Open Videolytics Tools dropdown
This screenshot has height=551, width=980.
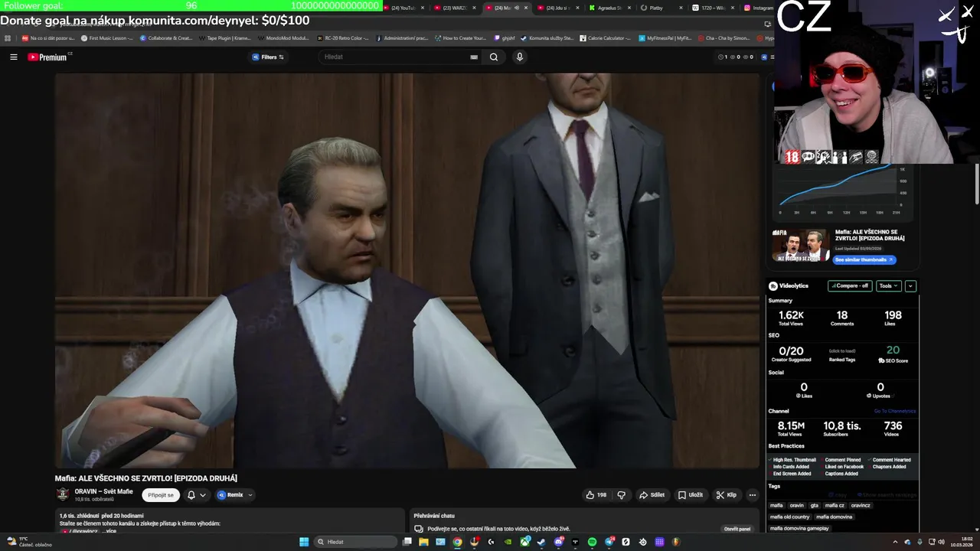pyautogui.click(x=888, y=285)
